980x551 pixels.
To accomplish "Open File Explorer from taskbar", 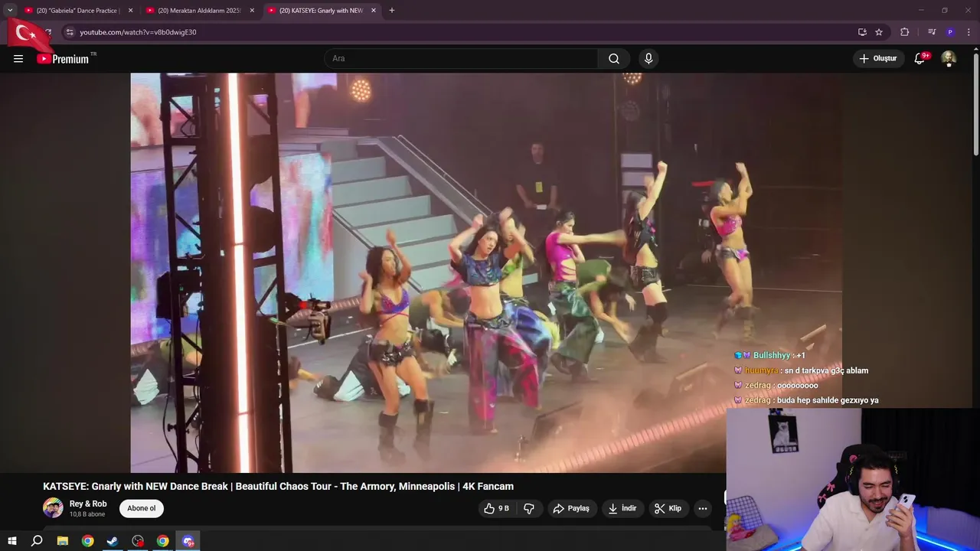I will click(63, 541).
